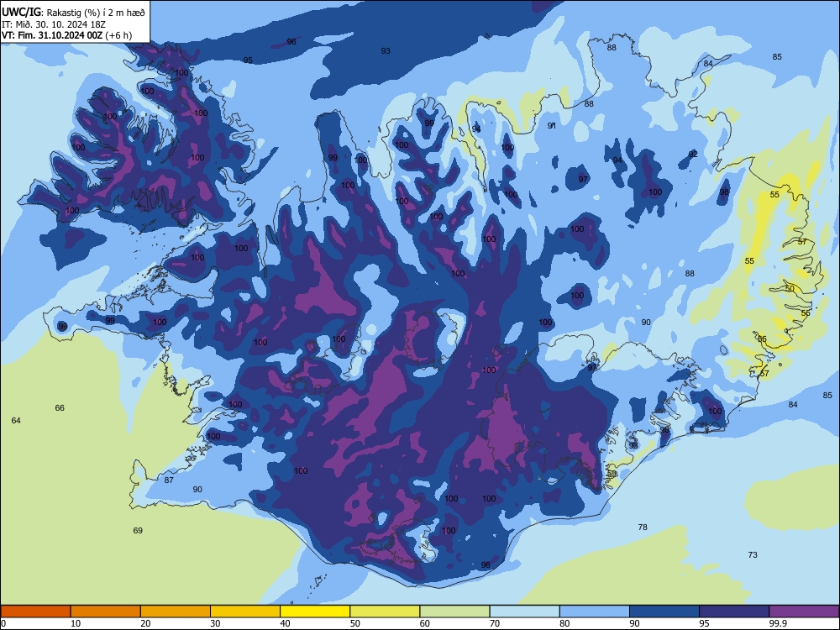This screenshot has width=840, height=630.
Task: Click the '73' humidity value on the map
Action: 753,555
